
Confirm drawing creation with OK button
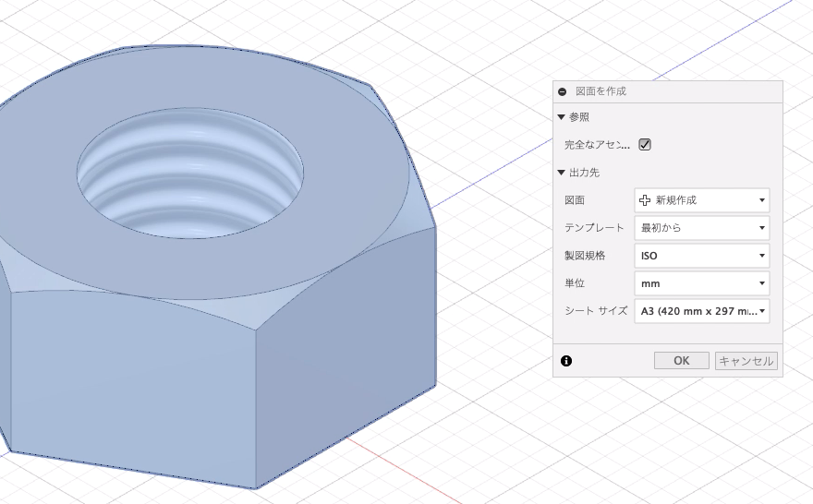coord(681,361)
